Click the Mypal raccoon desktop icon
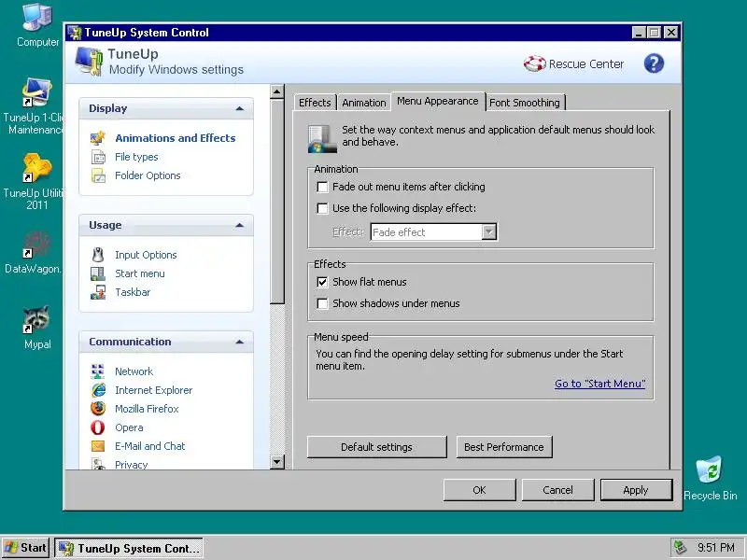 pos(36,320)
